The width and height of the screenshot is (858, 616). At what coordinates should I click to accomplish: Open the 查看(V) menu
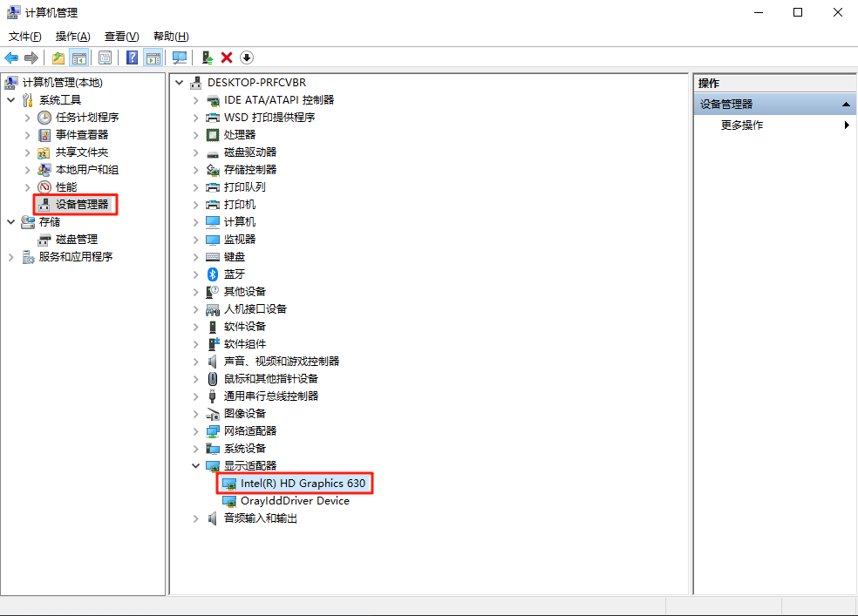tap(121, 36)
